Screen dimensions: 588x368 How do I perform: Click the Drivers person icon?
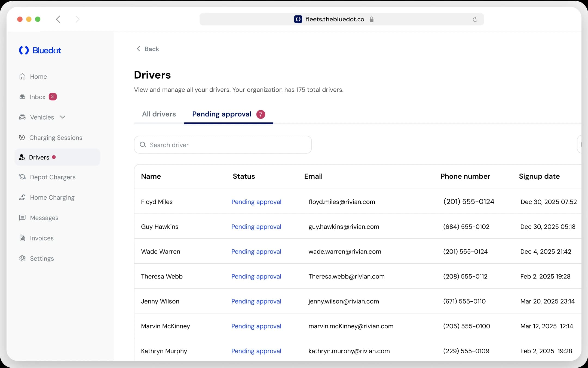22,157
